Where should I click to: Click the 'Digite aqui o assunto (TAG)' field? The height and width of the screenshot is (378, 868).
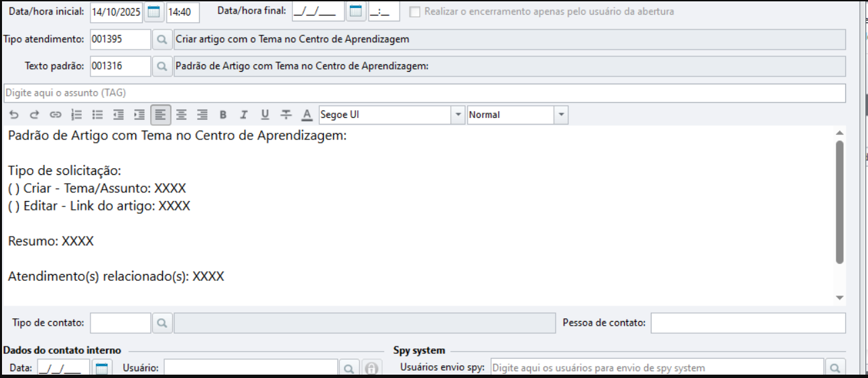coord(424,92)
